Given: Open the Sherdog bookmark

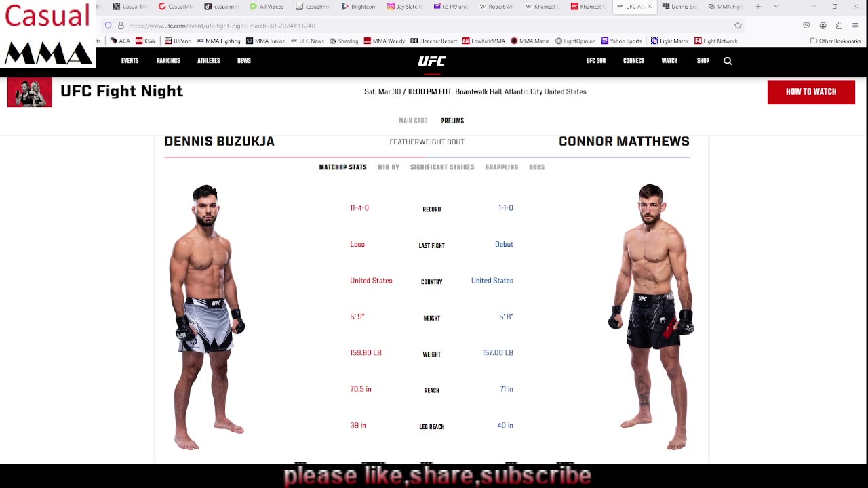Looking at the screenshot, I should click(344, 41).
